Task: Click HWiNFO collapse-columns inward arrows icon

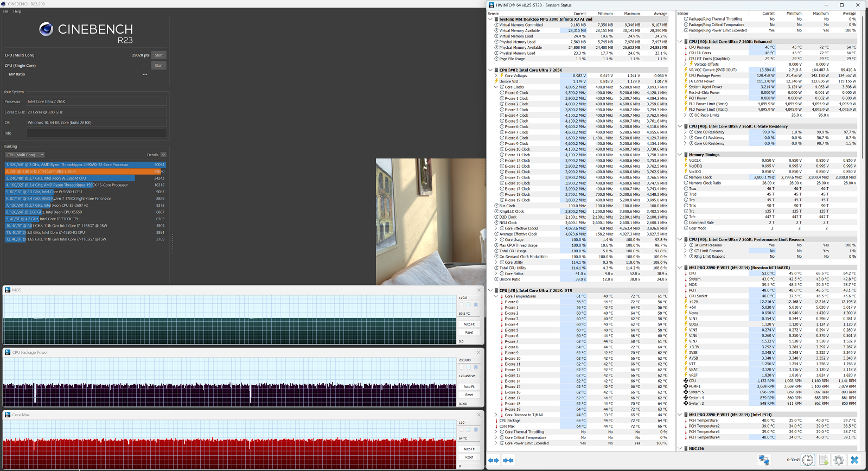Action: pyautogui.click(x=508, y=460)
